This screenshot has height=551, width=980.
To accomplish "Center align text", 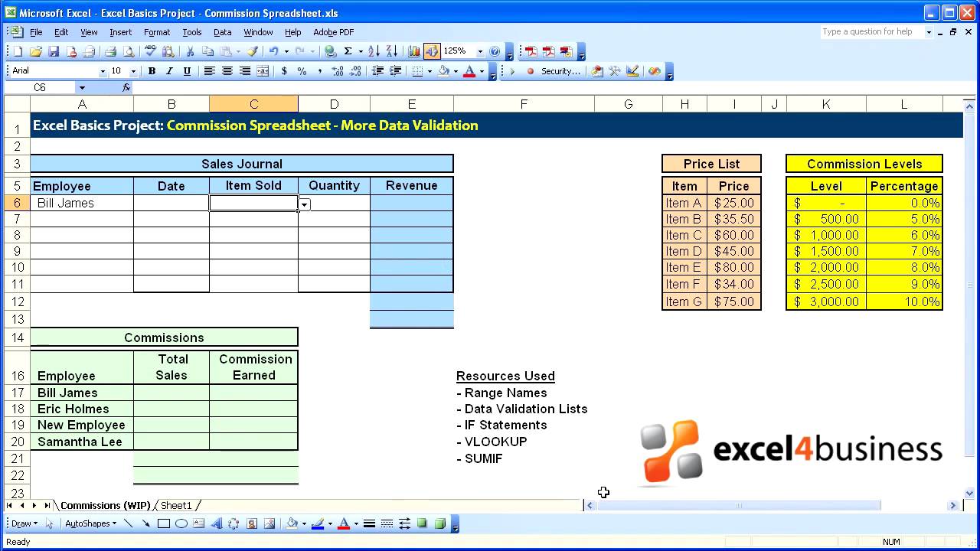I will (227, 71).
